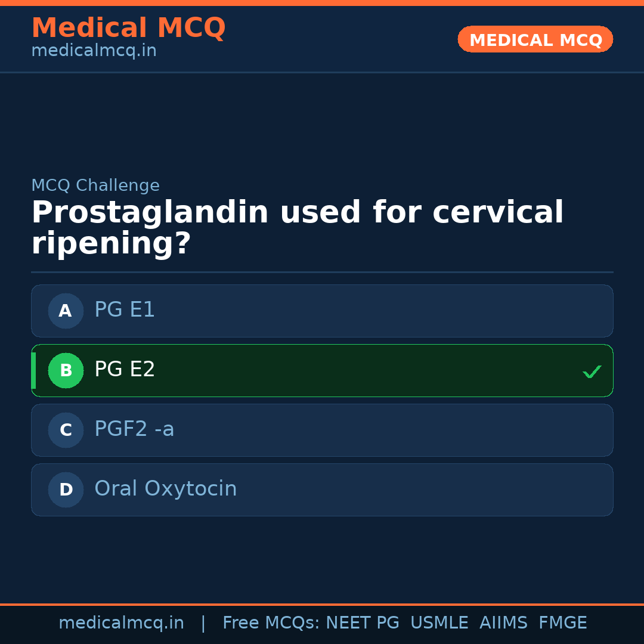Click the question text about cervical ripening
The width and height of the screenshot is (644, 644).
point(298,227)
